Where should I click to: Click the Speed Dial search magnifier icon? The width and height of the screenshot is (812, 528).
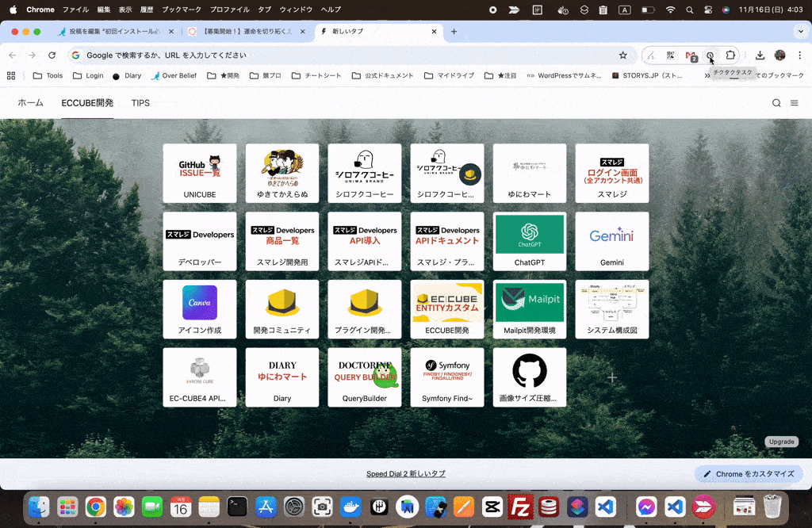776,103
